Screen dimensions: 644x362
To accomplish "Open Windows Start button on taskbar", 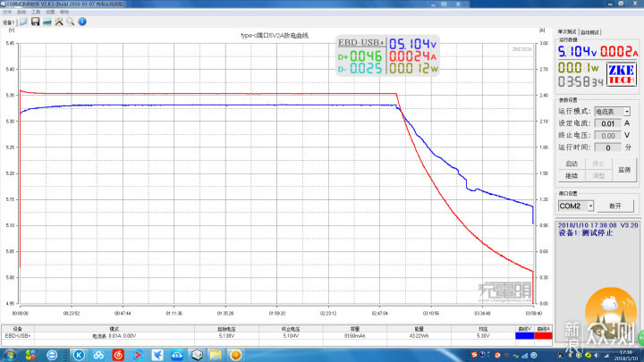I will tap(8, 354).
